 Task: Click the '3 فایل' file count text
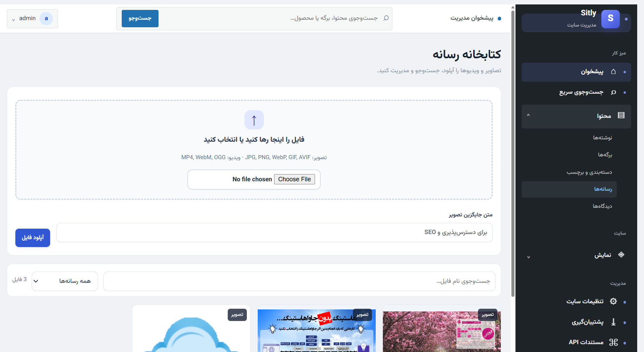click(19, 279)
